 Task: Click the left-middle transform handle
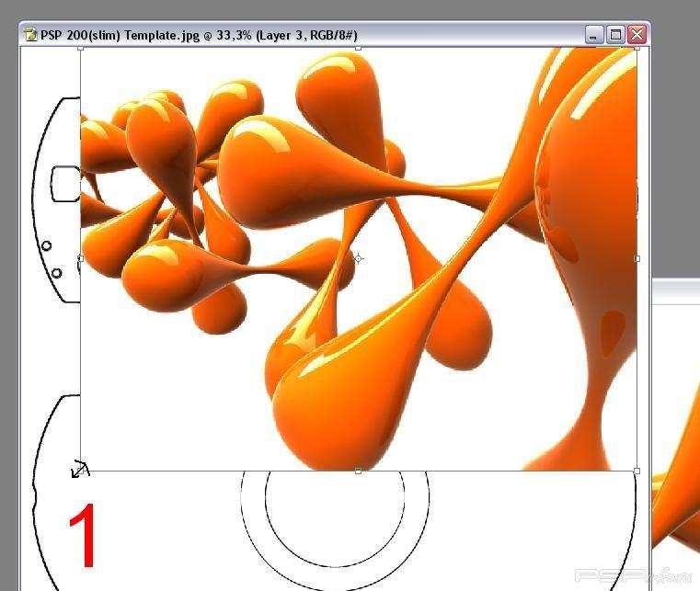[x=81, y=259]
